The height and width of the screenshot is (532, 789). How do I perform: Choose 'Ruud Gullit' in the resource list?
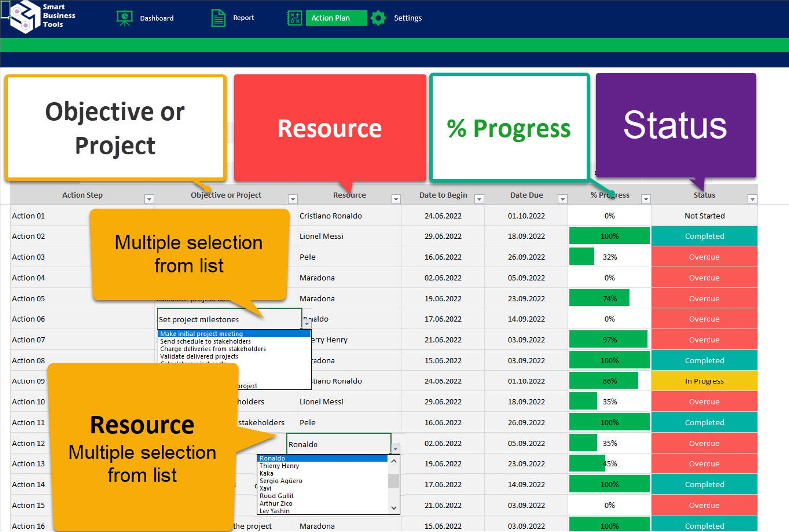pyautogui.click(x=322, y=496)
